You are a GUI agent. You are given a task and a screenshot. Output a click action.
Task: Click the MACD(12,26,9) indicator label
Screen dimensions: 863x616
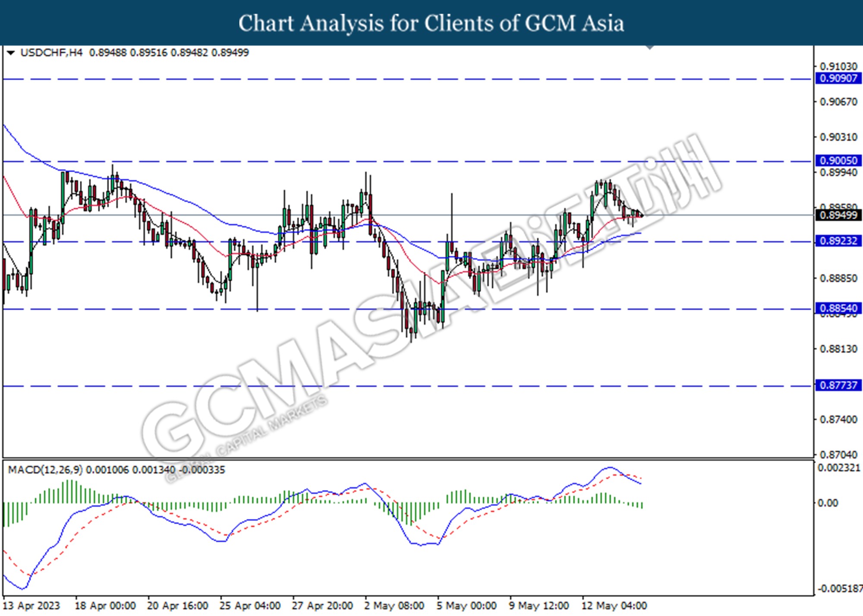click(x=45, y=470)
